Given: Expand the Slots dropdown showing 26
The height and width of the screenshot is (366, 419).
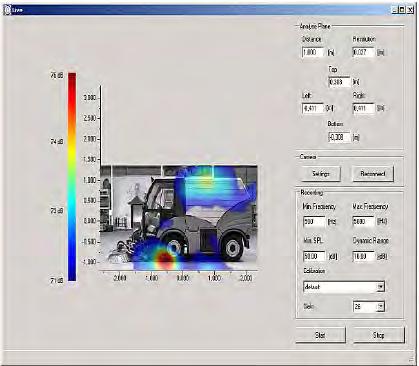Looking at the screenshot, I should tap(380, 307).
